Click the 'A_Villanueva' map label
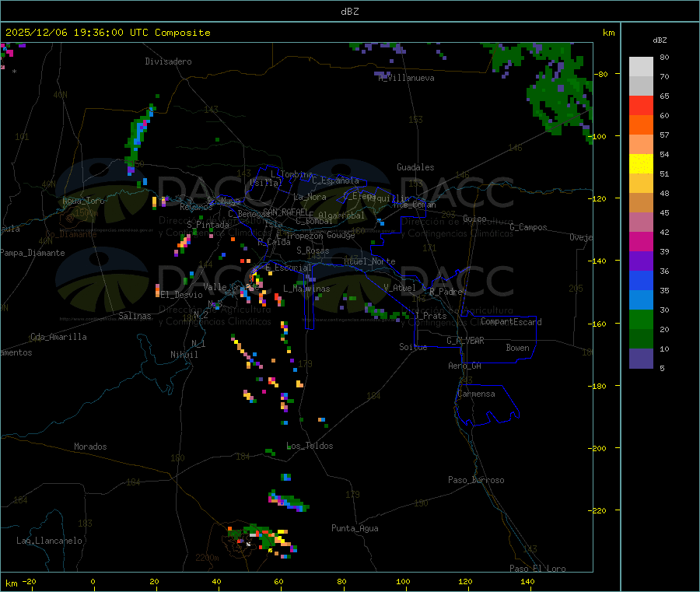This screenshot has height=592, width=700. point(406,78)
